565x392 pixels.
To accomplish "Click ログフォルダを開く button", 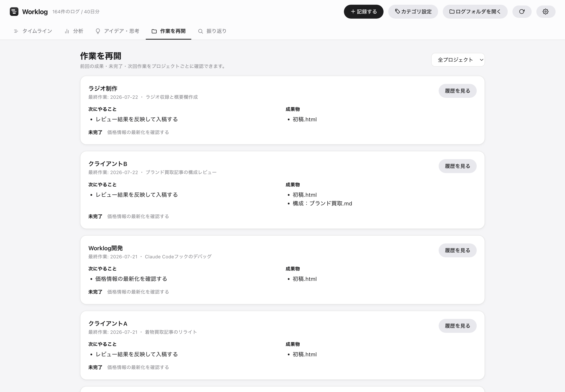I will (x=475, y=12).
